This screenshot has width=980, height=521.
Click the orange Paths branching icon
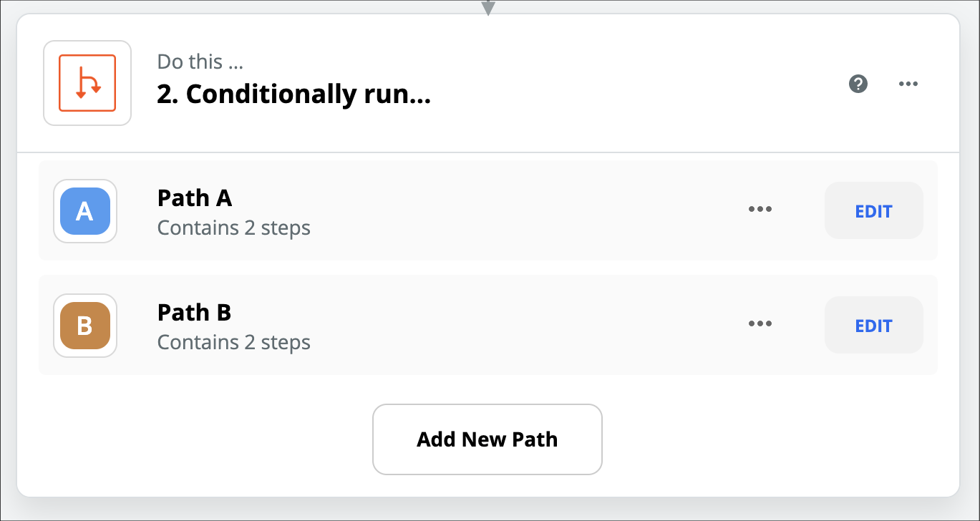pyautogui.click(x=87, y=83)
